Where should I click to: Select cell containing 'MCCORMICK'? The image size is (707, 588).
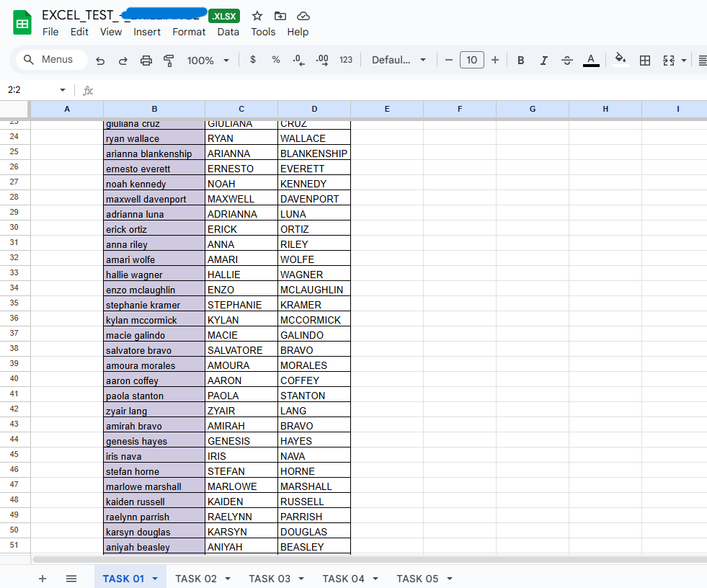click(x=314, y=320)
